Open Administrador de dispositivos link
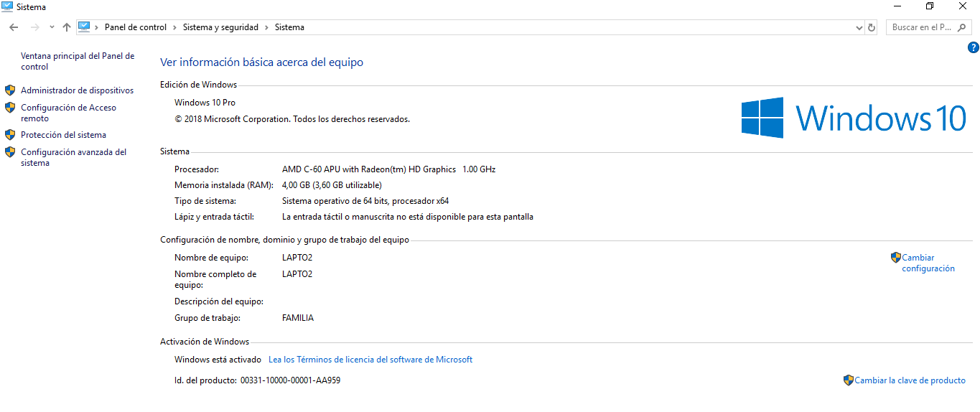Screen dimensions: 980x412 click(x=77, y=90)
